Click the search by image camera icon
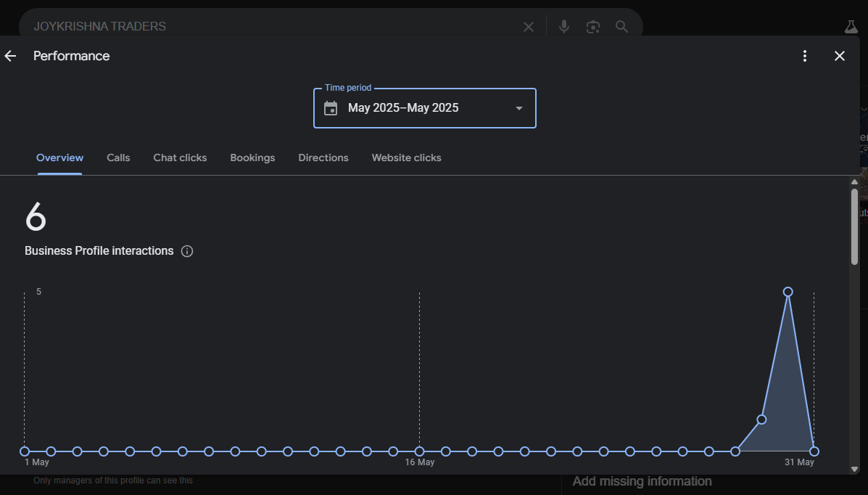868x495 pixels. click(x=593, y=27)
